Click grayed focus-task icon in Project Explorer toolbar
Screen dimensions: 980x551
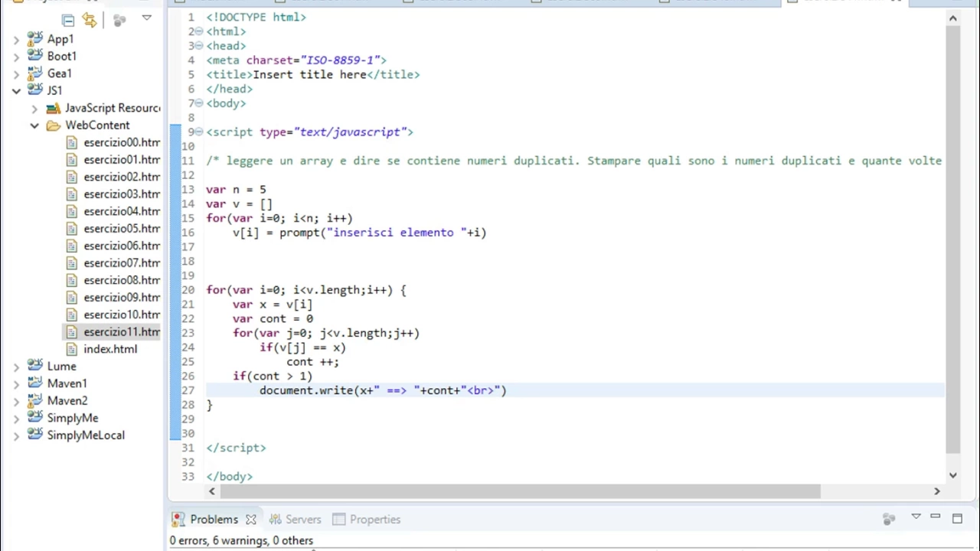pyautogui.click(x=119, y=21)
